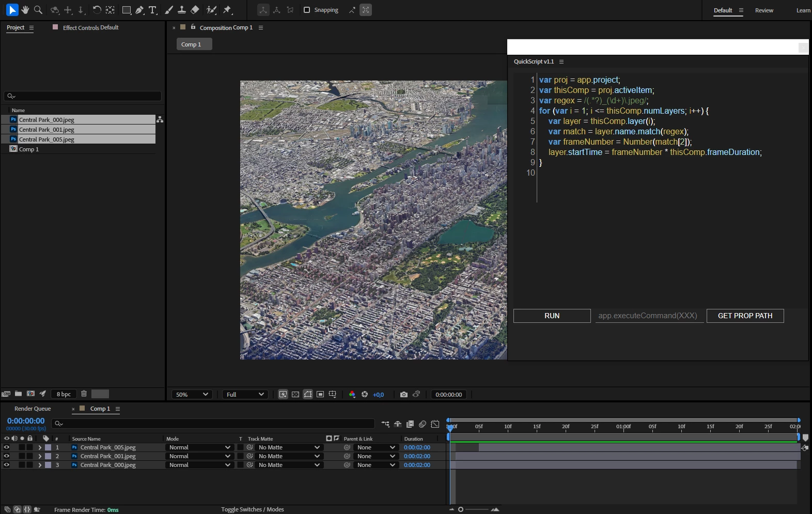Enable the Snapping checkbox

point(307,10)
